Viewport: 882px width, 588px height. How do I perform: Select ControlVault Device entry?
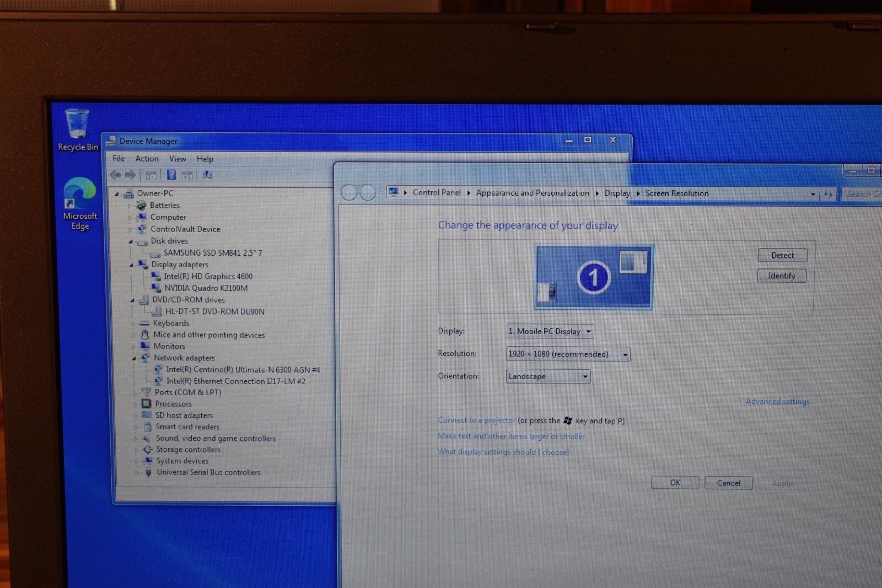coord(185,229)
